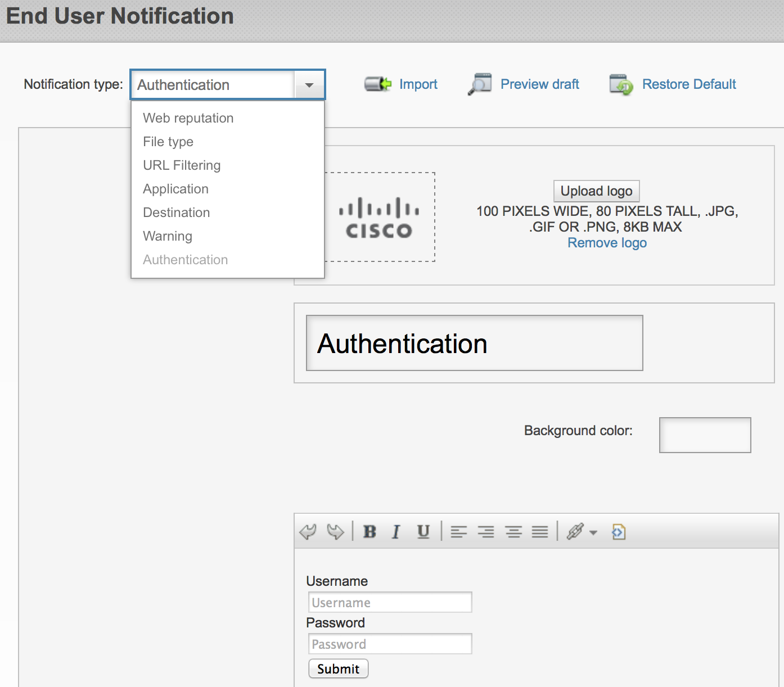
Task: Click the Redo arrow in editor toolbar
Action: 335,531
